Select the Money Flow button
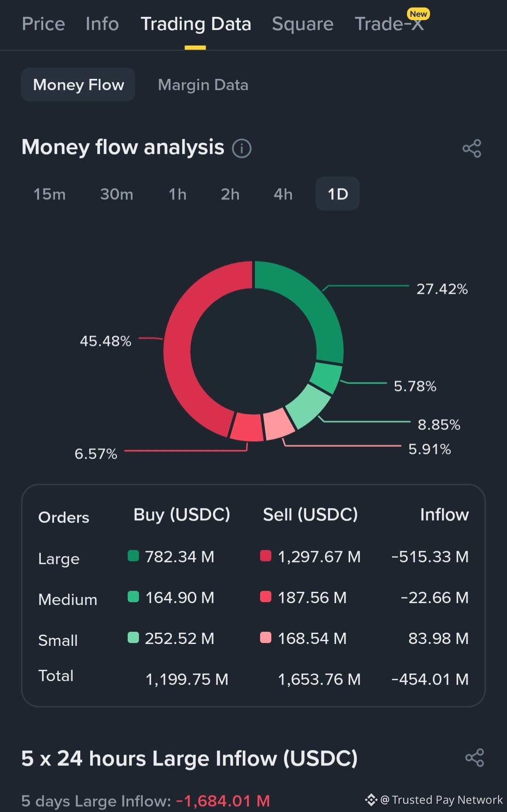This screenshot has width=507, height=812. pos(78,84)
